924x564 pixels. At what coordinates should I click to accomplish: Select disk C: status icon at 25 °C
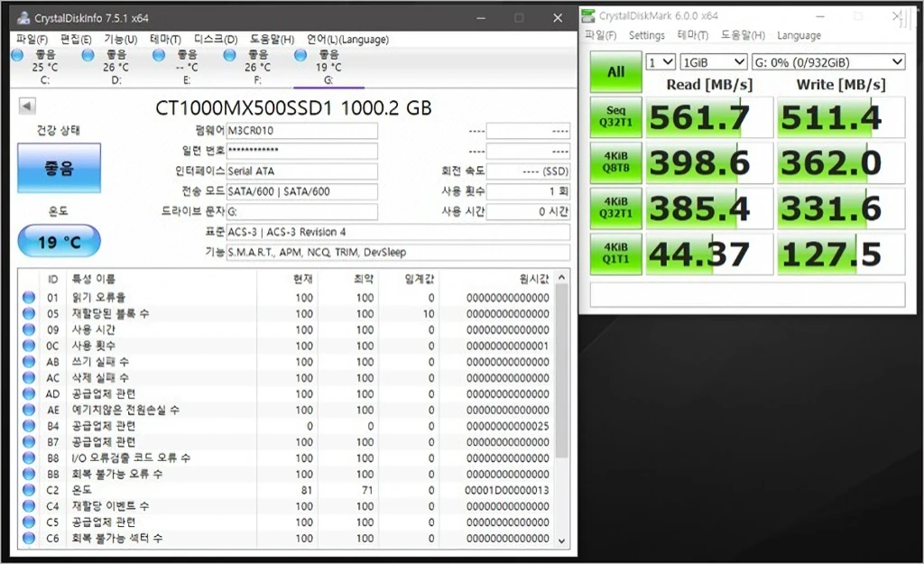click(18, 55)
